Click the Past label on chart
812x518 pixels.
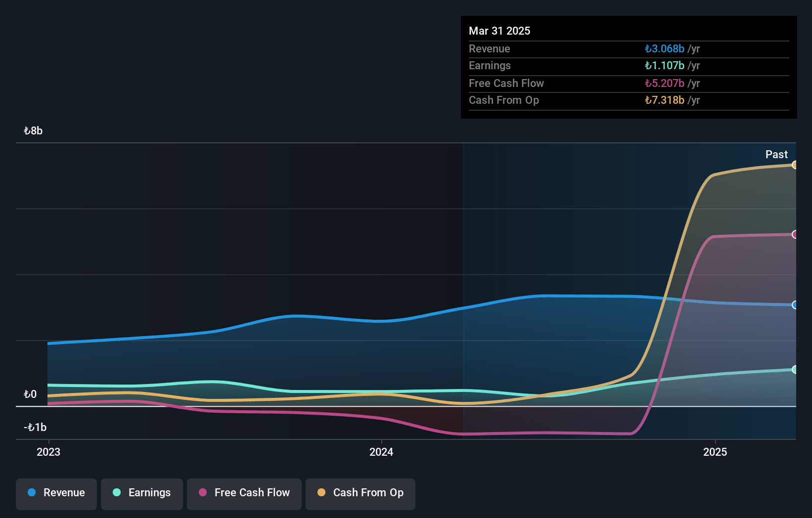tap(776, 155)
